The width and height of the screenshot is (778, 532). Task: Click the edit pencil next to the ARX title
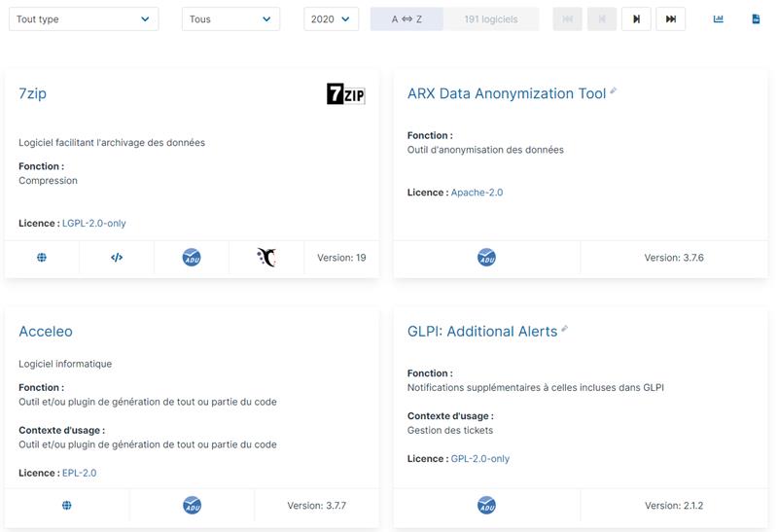click(x=614, y=90)
